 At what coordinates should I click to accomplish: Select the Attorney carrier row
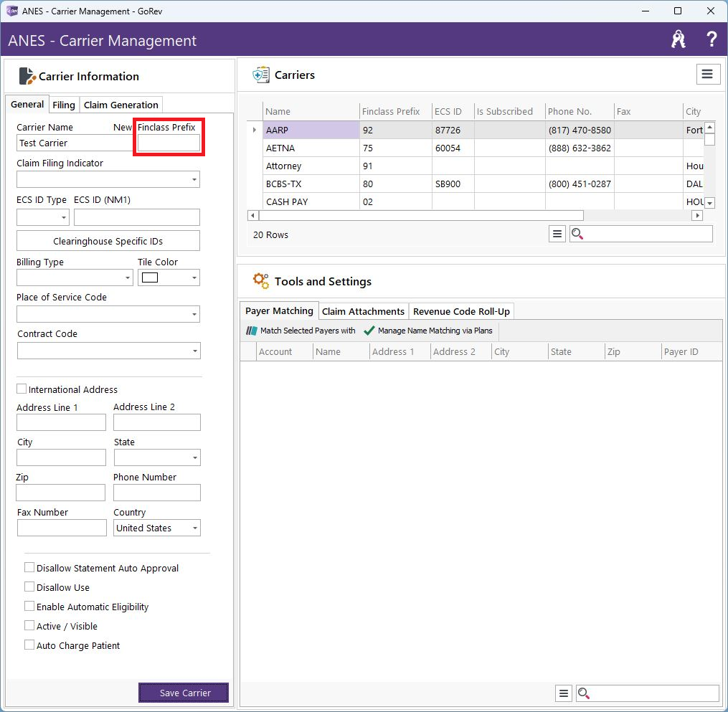click(x=476, y=166)
